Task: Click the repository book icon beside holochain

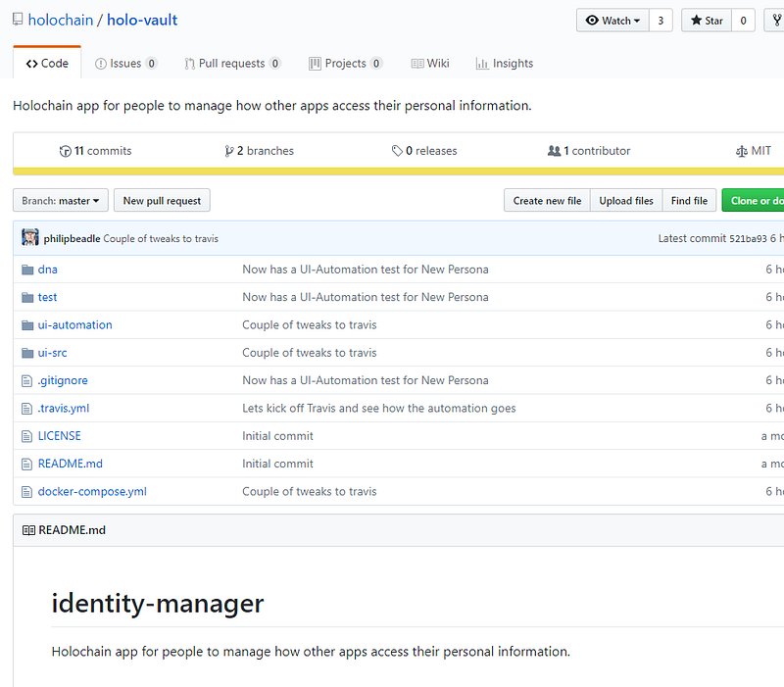Action: coord(19,21)
